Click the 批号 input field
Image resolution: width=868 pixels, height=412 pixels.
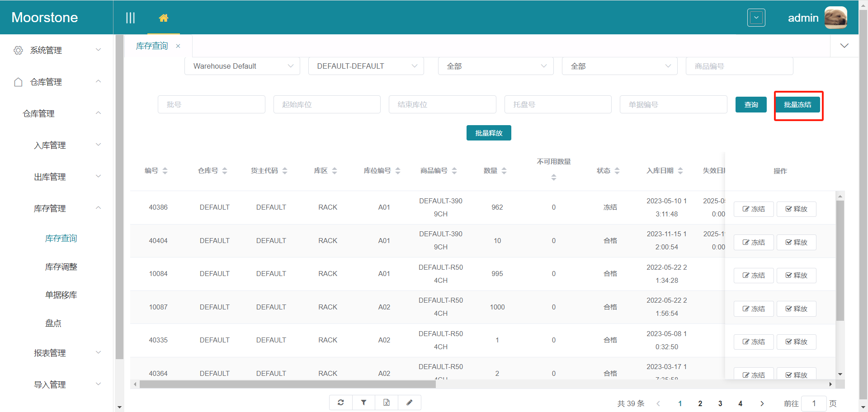pyautogui.click(x=211, y=104)
